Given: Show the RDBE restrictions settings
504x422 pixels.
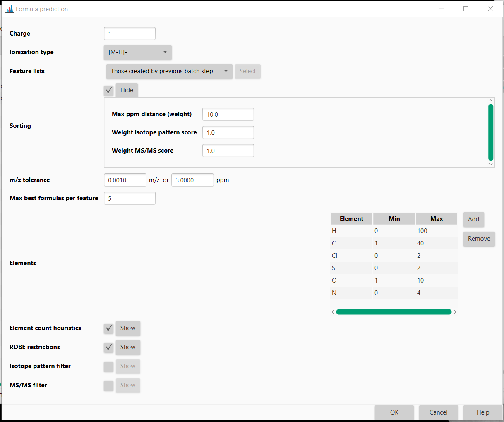Looking at the screenshot, I should point(127,347).
